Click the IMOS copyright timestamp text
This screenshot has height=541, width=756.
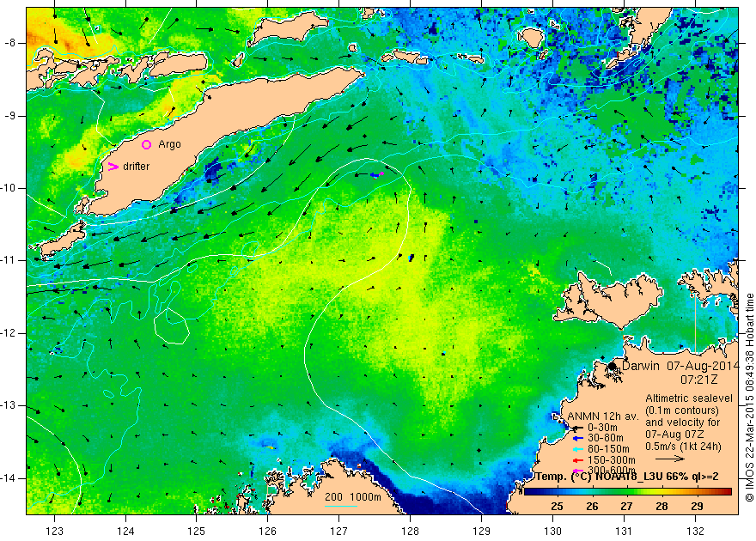pyautogui.click(x=749, y=398)
